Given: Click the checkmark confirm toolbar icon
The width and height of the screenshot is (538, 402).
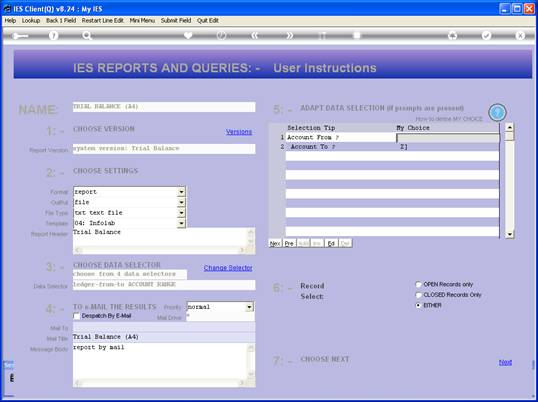Looking at the screenshot, I should click(x=486, y=35).
